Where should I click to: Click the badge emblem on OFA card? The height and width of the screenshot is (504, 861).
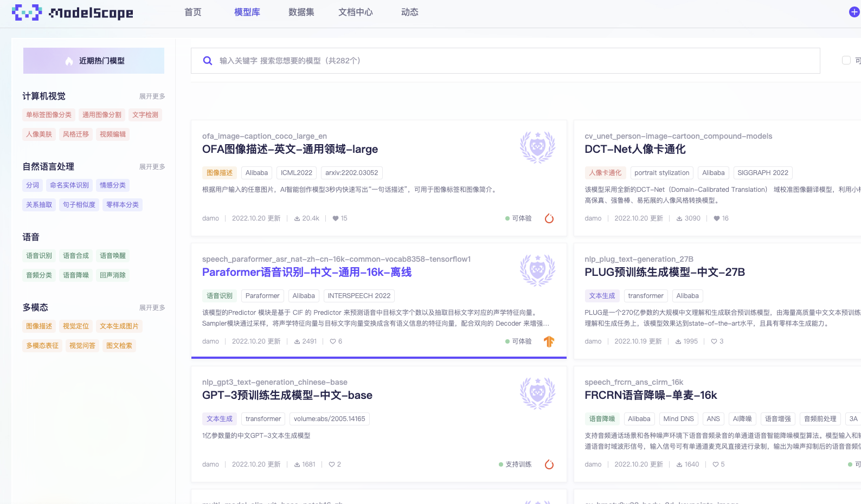[x=537, y=147]
